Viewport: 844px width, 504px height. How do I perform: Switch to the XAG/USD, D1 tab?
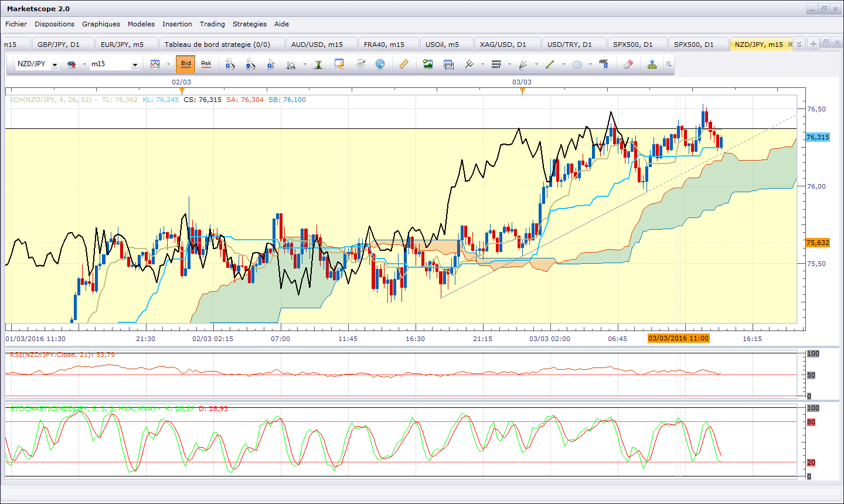(503, 45)
